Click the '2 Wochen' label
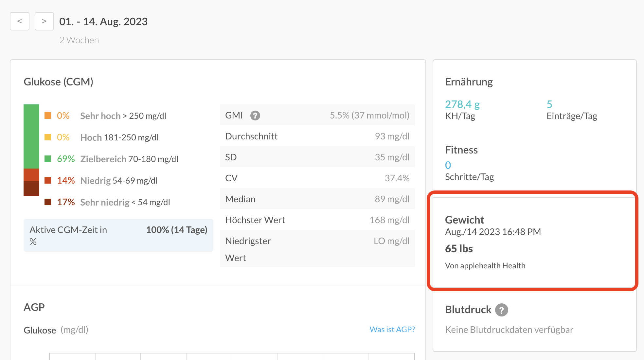 79,40
